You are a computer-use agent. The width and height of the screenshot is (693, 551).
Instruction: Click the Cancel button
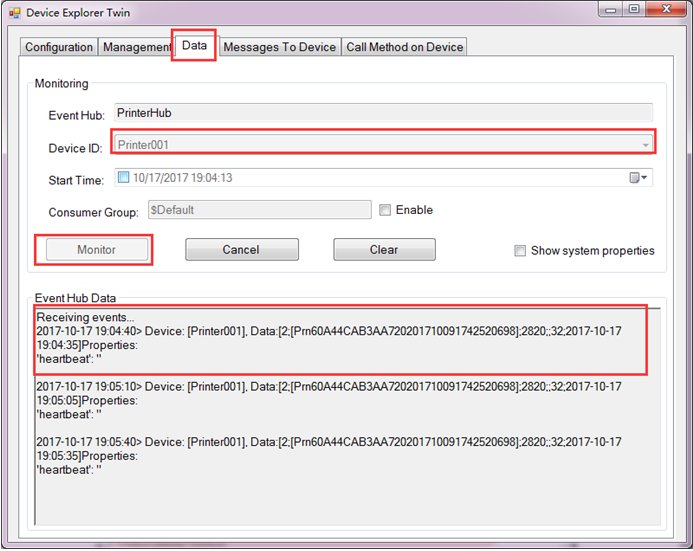tap(241, 250)
